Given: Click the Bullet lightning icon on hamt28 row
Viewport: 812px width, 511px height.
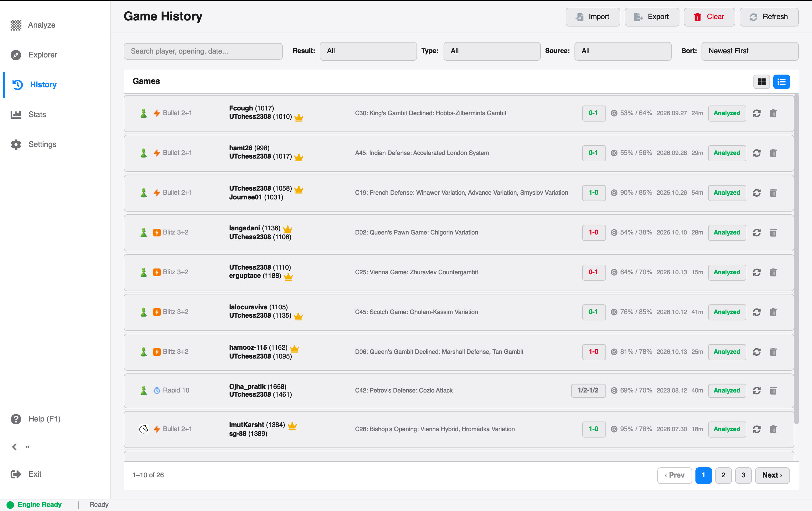Looking at the screenshot, I should pyautogui.click(x=157, y=153).
